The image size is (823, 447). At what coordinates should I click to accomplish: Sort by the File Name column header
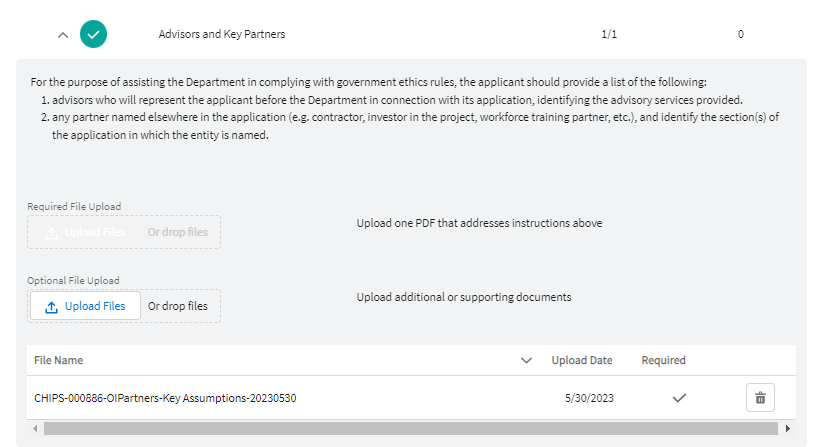59,360
